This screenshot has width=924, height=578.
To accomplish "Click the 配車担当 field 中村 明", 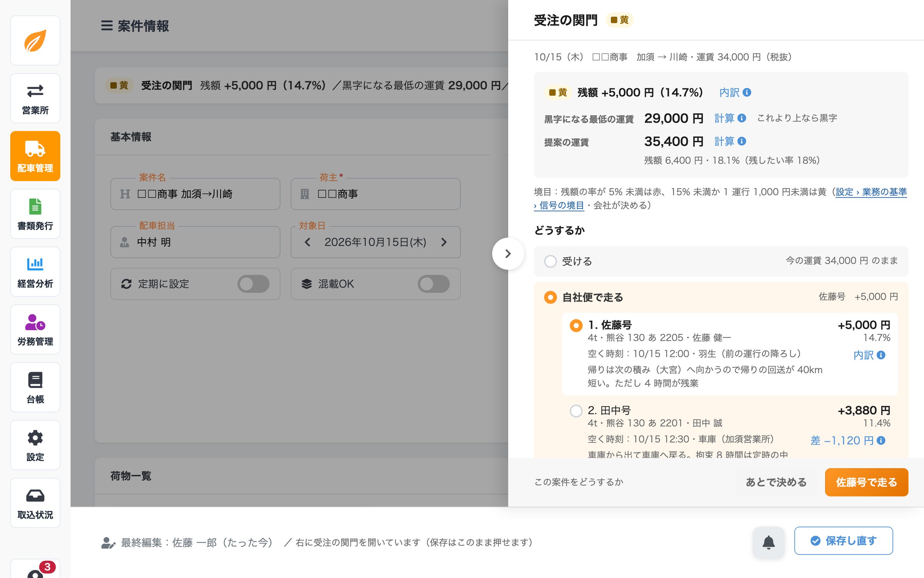I will (x=195, y=242).
